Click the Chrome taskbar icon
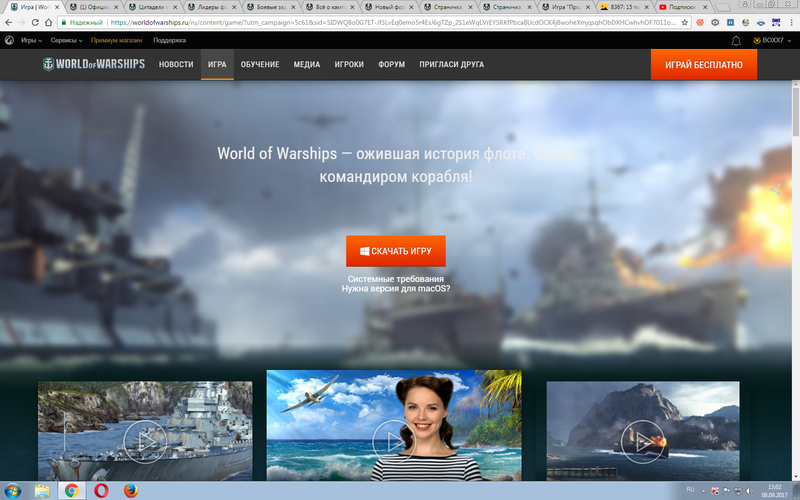800x500 pixels. coord(71,491)
